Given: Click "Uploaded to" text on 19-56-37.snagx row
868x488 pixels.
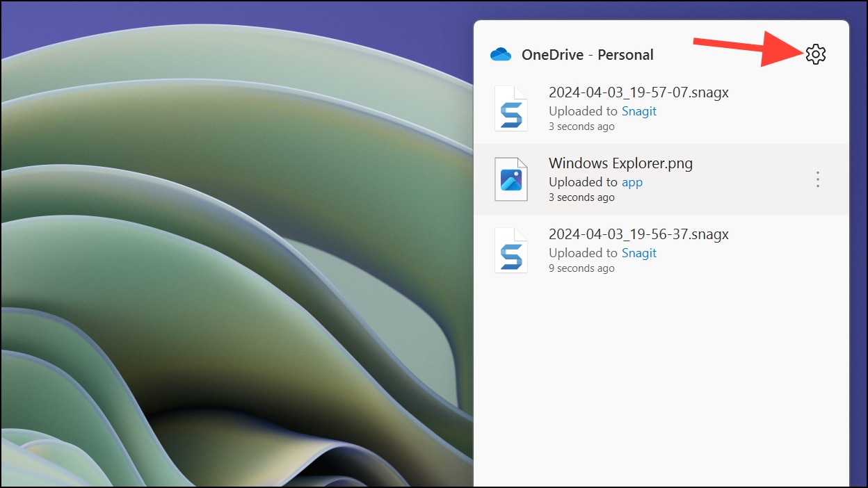Looking at the screenshot, I should point(583,253).
